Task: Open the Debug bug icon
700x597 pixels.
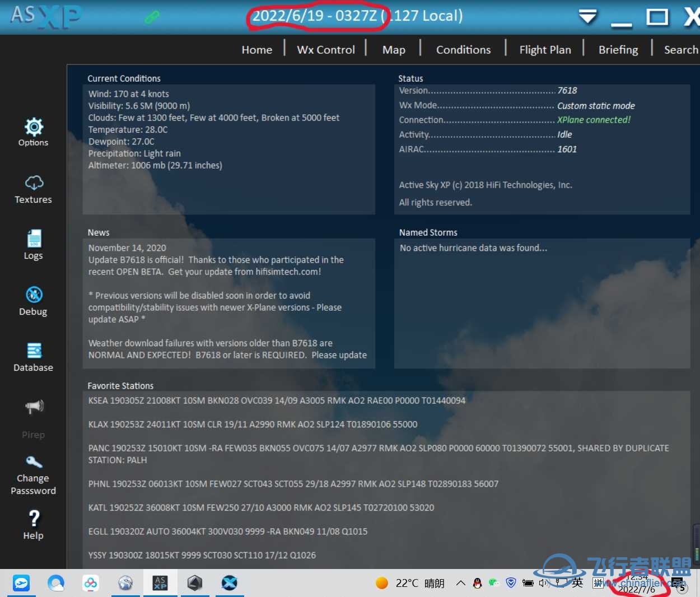Action: 34,295
